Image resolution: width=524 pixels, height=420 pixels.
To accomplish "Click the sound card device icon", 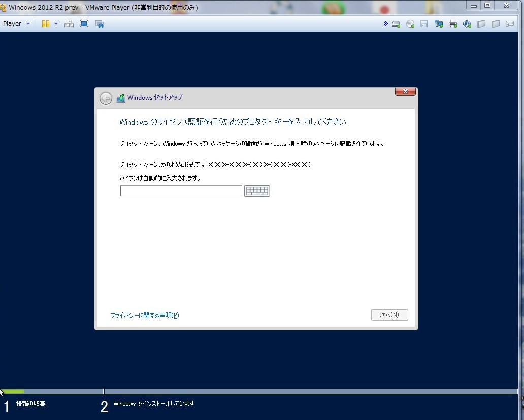I will pyautogui.click(x=467, y=23).
